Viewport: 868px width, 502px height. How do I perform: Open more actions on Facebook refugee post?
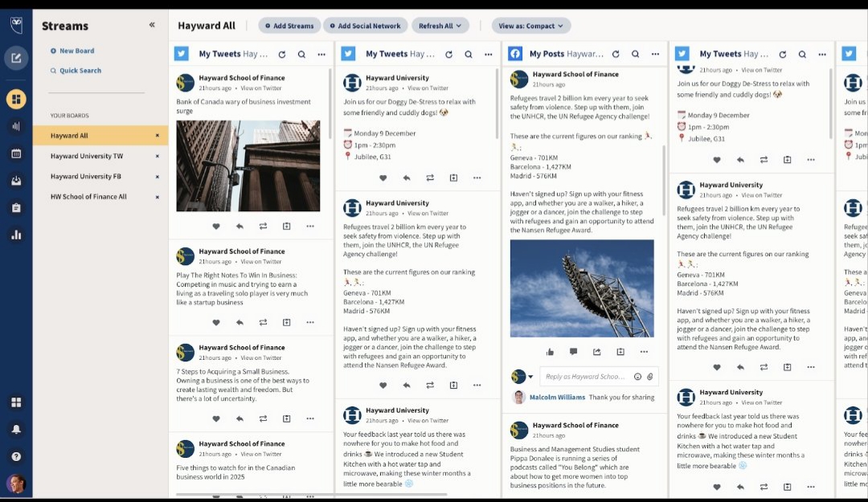point(644,352)
